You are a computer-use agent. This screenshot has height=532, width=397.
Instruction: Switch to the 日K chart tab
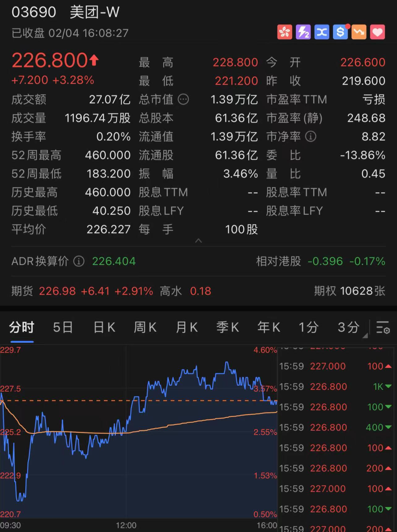pyautogui.click(x=104, y=327)
